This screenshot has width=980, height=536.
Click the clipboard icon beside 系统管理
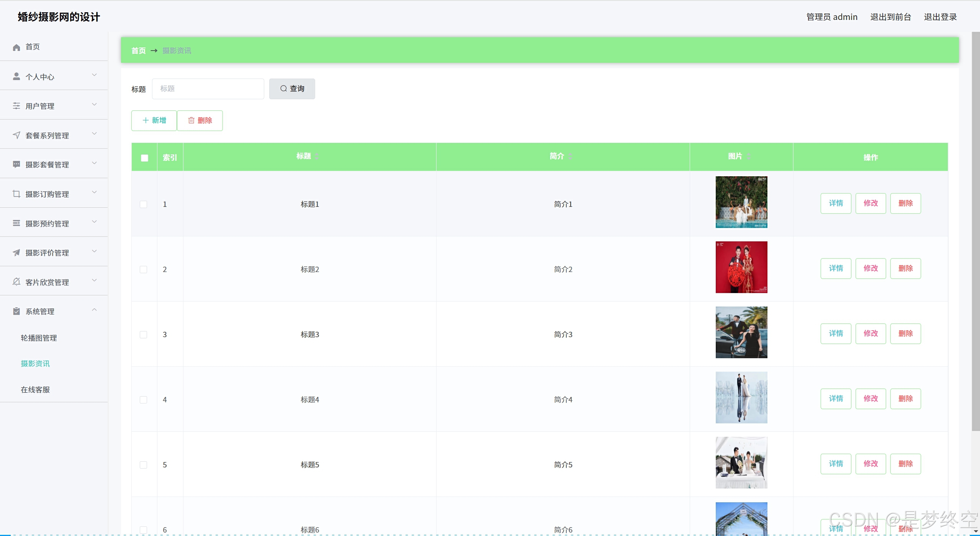(x=16, y=311)
